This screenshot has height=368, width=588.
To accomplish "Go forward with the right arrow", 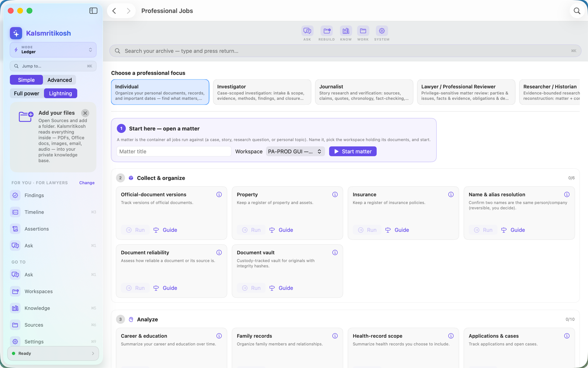I will tap(128, 11).
